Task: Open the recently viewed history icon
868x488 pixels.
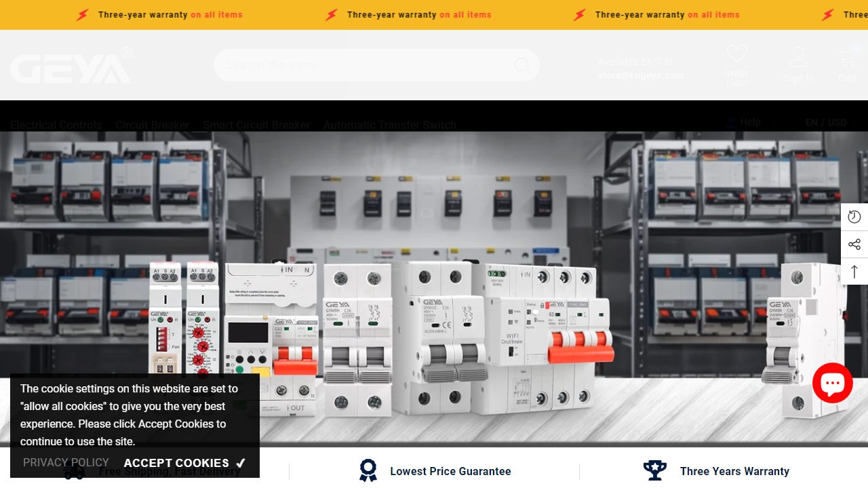Action: click(x=854, y=217)
